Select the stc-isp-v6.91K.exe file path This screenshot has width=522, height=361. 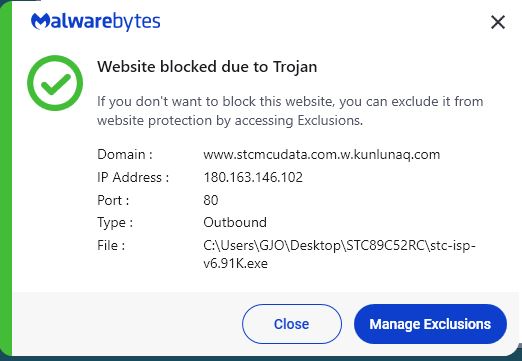click(339, 254)
